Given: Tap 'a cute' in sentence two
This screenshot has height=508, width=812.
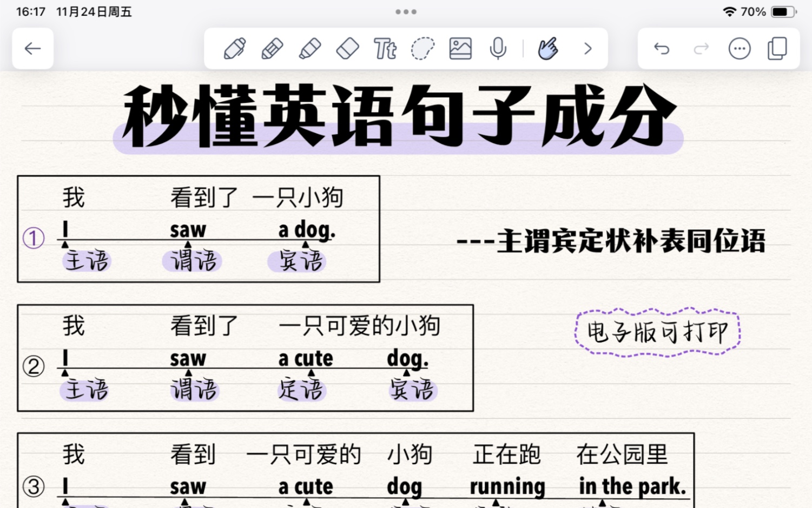Looking at the screenshot, I should (306, 359).
